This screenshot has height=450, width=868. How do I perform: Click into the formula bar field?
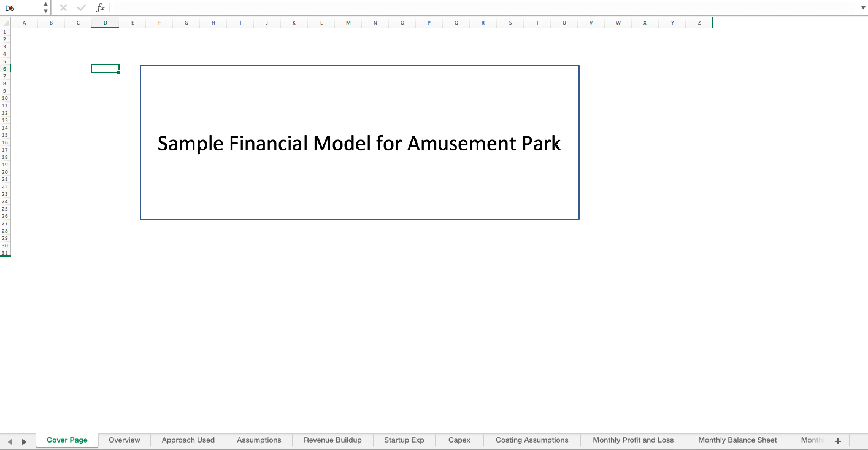[x=483, y=8]
